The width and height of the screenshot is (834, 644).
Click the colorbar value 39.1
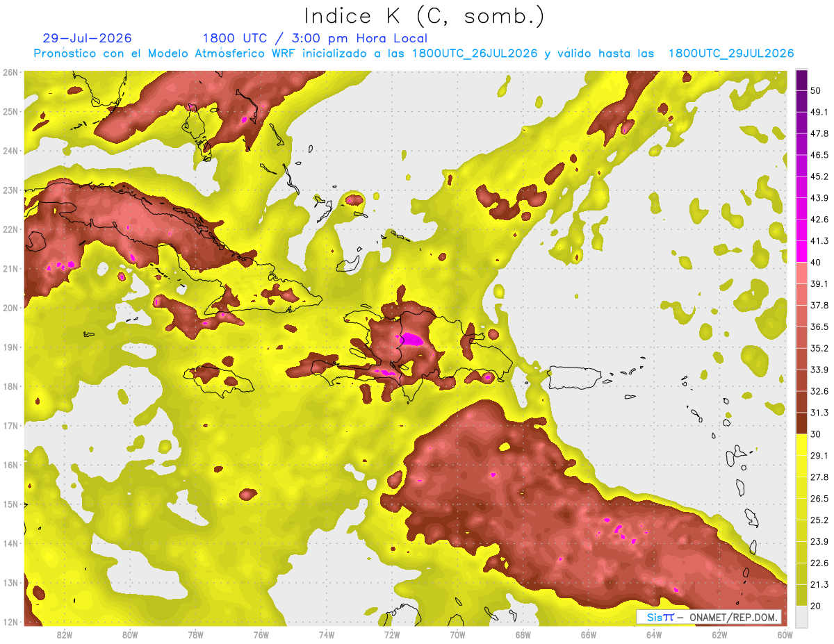[x=819, y=283]
